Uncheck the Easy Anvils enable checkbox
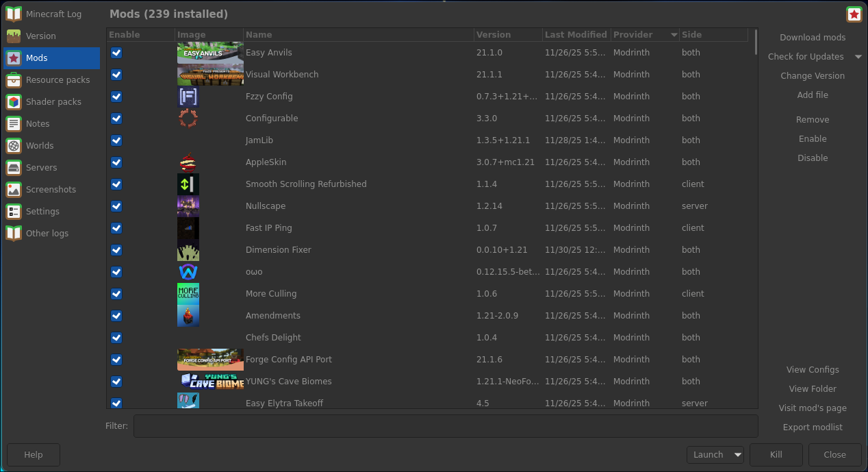Viewport: 868px width, 472px height. click(x=116, y=53)
